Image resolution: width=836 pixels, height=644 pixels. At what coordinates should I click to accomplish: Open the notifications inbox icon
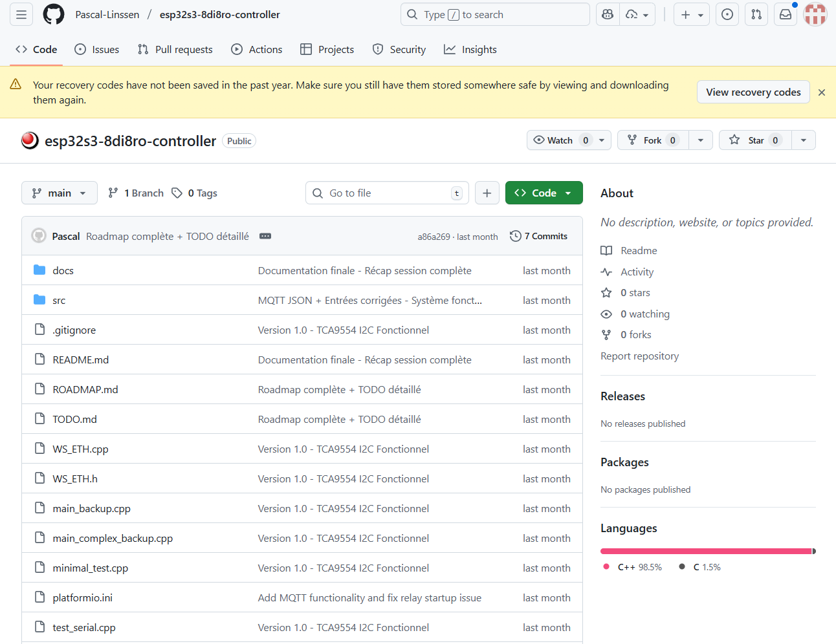tap(785, 15)
